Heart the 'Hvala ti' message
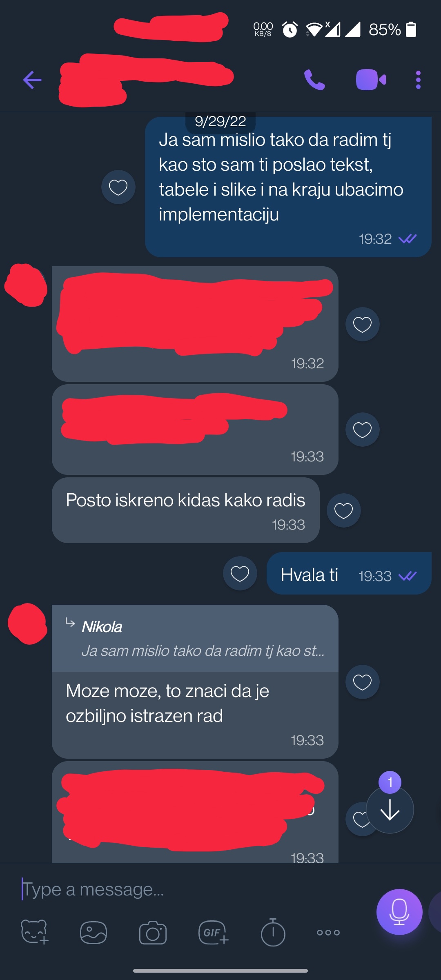 coord(240,573)
